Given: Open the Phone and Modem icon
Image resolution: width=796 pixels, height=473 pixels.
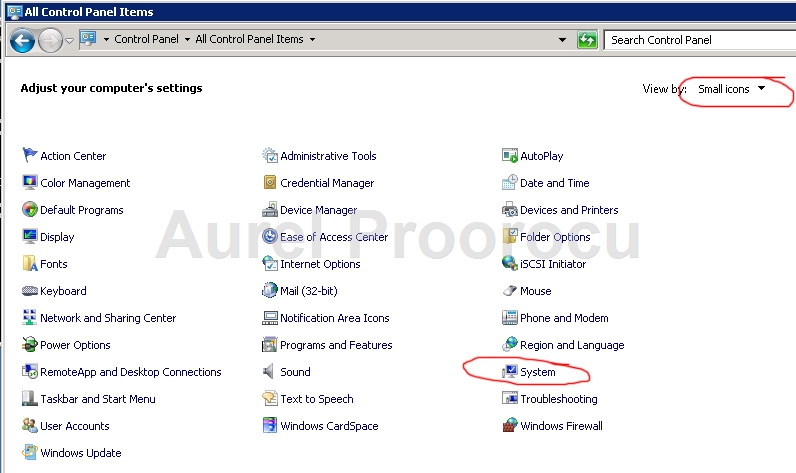Looking at the screenshot, I should tap(510, 317).
